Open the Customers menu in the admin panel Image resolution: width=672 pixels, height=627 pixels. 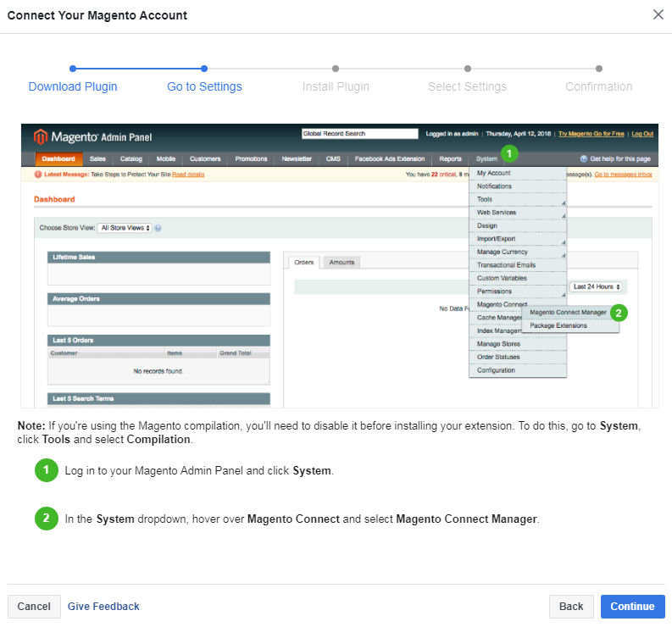coord(205,159)
